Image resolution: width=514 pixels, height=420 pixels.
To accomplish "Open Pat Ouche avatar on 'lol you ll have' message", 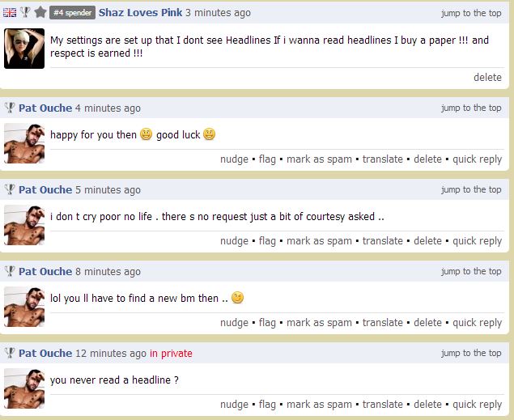I will coord(24,307).
